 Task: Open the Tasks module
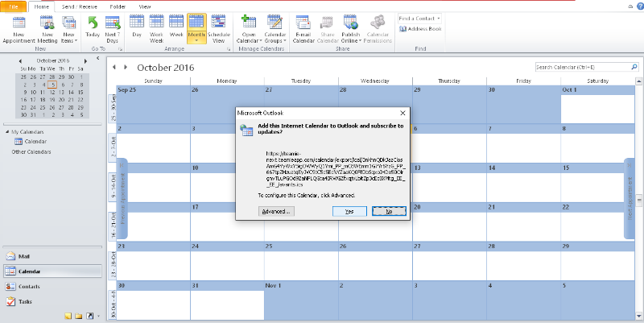52,301
